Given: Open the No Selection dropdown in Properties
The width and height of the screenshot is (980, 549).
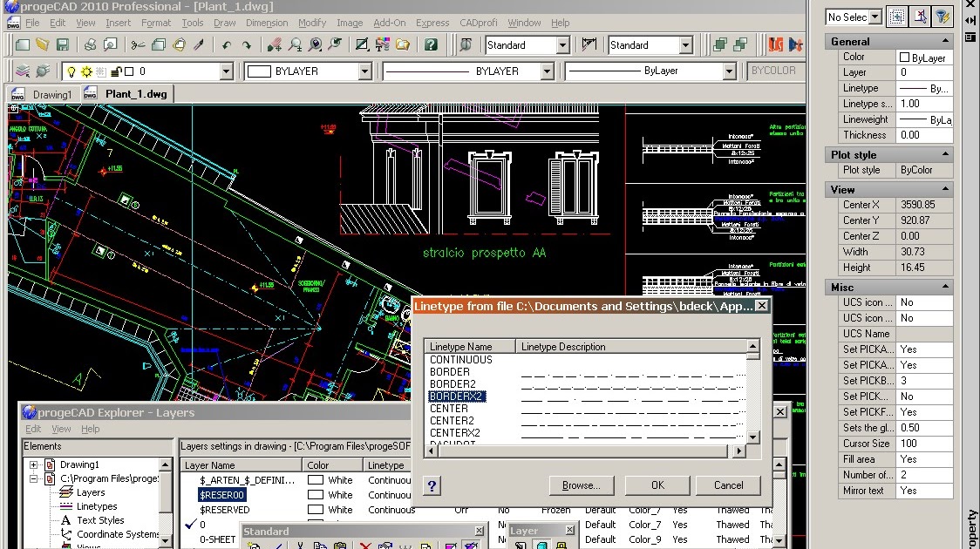Looking at the screenshot, I should 874,17.
